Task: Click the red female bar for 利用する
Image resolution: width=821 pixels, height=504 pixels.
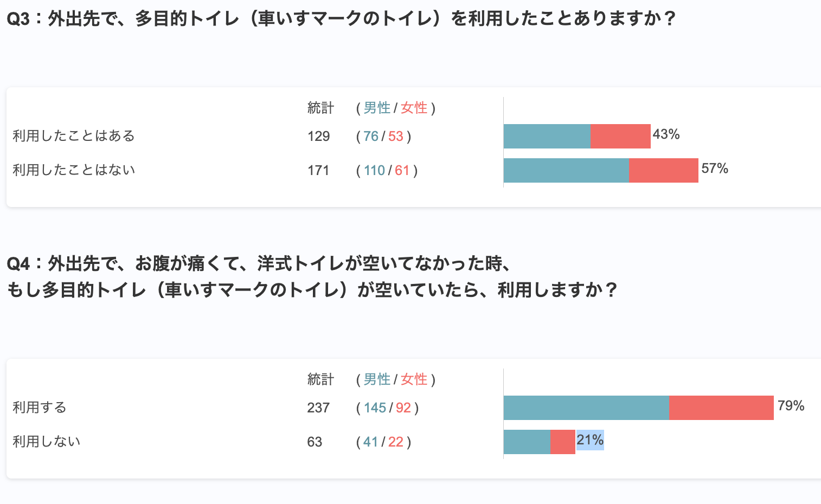Action: pyautogui.click(x=721, y=408)
